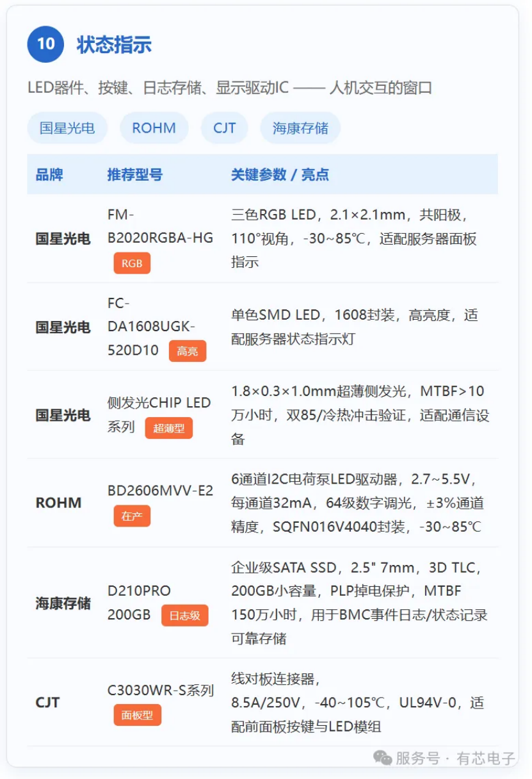Viewport: 532px width, 779px height.
Task: Click the BD2606MVV-E2 model text
Action: [x=160, y=491]
